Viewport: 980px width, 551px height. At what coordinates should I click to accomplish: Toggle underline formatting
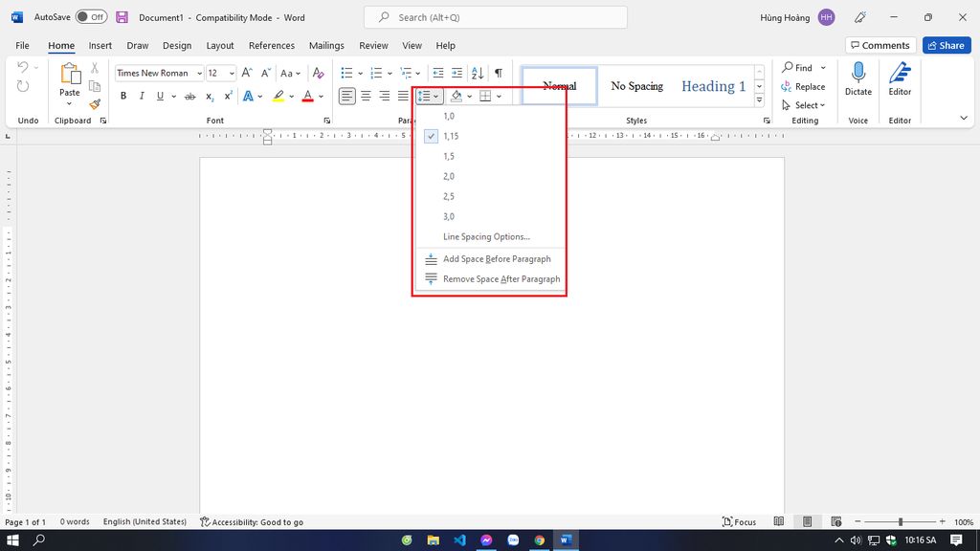(x=160, y=97)
